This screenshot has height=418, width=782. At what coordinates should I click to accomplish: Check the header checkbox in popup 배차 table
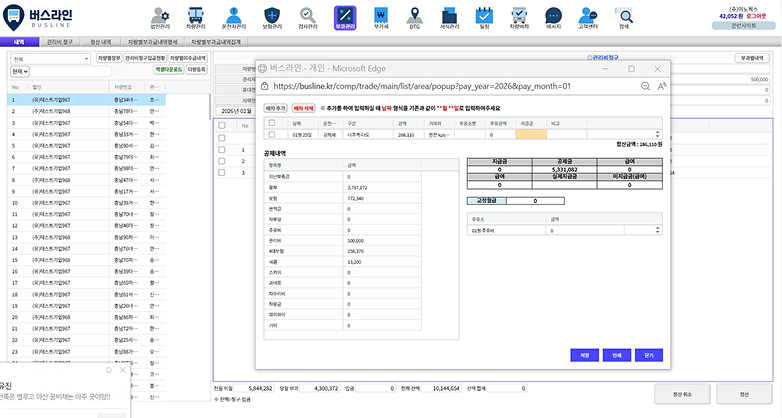pos(272,123)
